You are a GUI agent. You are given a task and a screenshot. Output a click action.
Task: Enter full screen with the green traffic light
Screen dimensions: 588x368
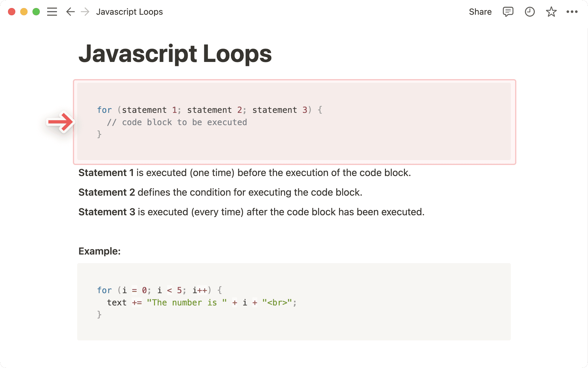(36, 12)
